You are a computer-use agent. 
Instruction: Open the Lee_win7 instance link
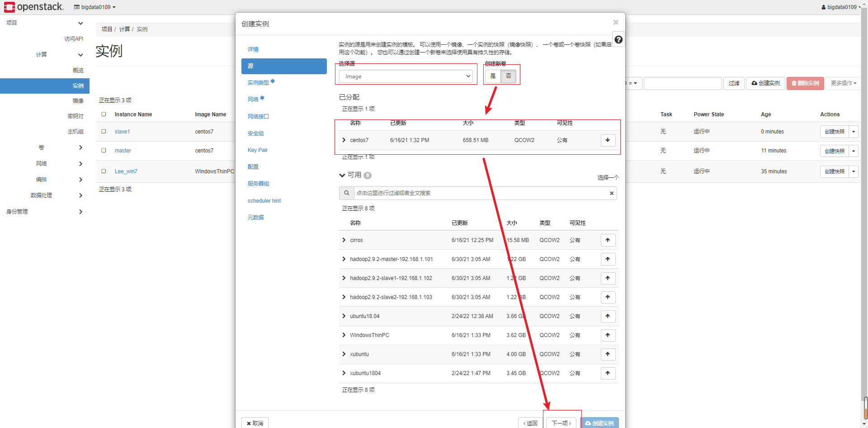[126, 171]
